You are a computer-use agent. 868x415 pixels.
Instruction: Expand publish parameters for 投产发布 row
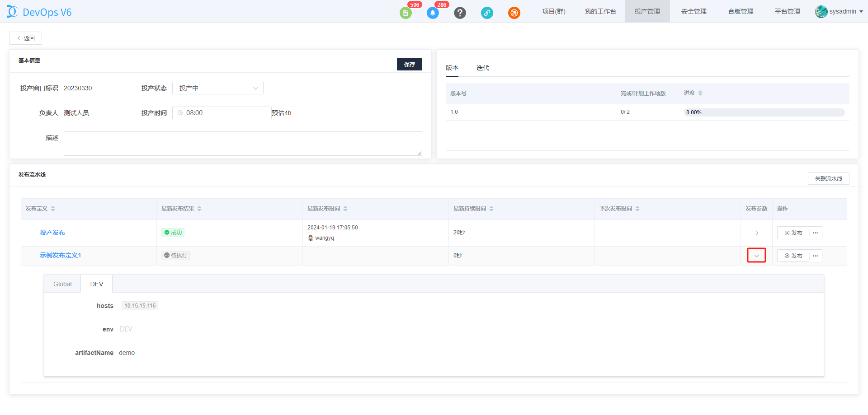click(756, 233)
